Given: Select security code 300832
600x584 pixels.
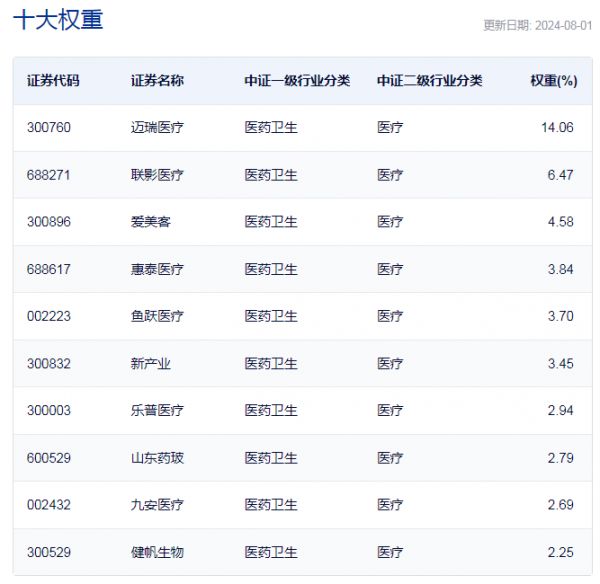Looking at the screenshot, I should [x=49, y=364].
